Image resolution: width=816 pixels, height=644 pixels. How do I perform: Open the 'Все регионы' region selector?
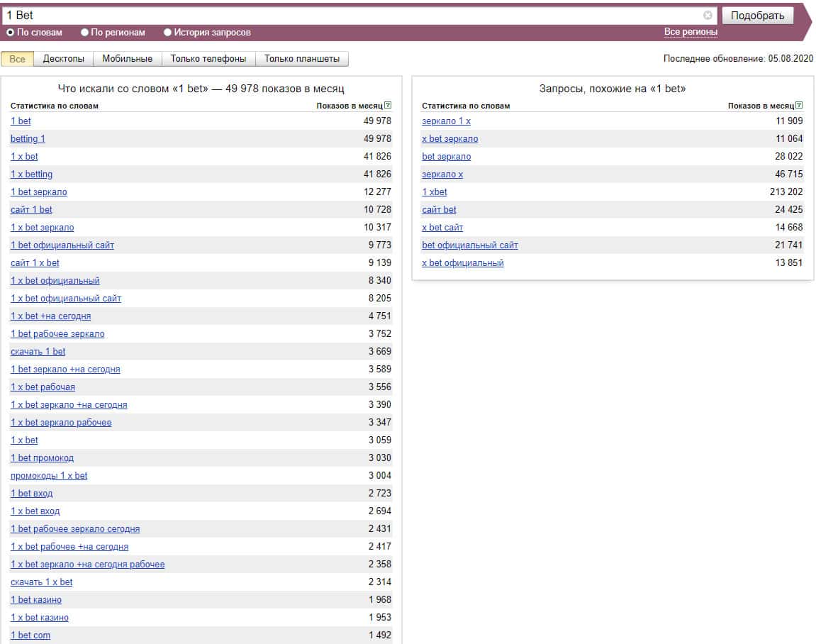[691, 32]
